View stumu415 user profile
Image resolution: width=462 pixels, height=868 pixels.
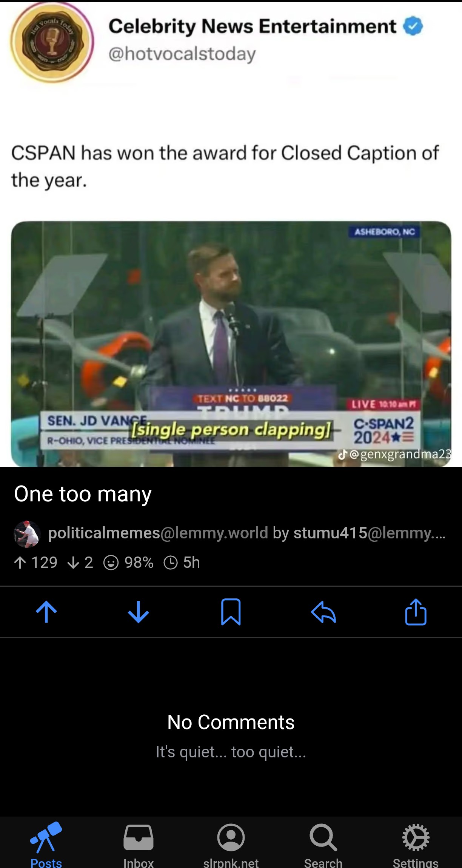(369, 533)
